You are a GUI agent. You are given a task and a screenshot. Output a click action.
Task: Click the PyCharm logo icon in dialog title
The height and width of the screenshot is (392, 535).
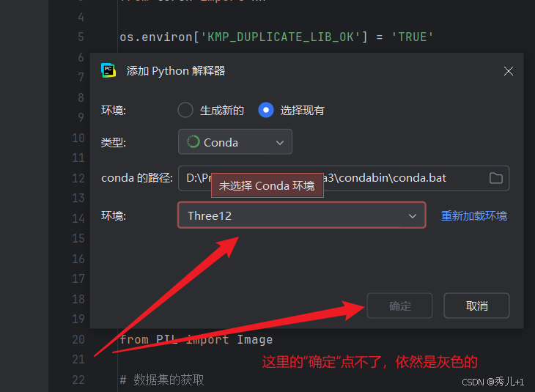point(108,70)
